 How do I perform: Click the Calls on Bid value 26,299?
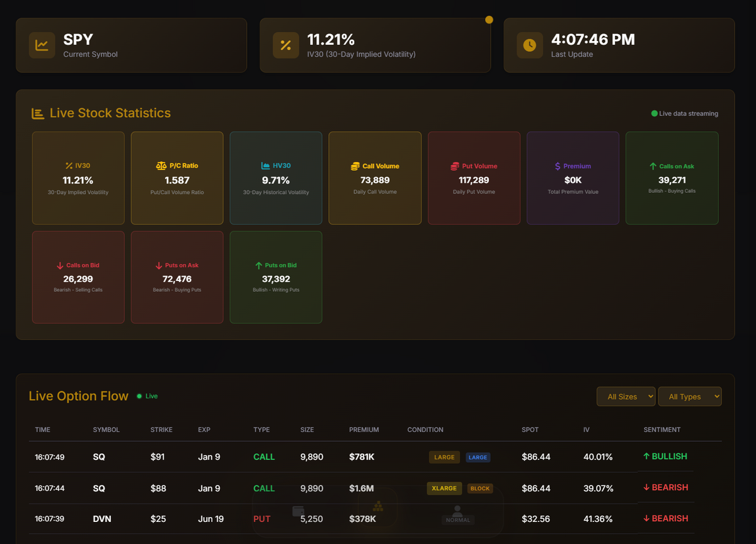tap(78, 279)
